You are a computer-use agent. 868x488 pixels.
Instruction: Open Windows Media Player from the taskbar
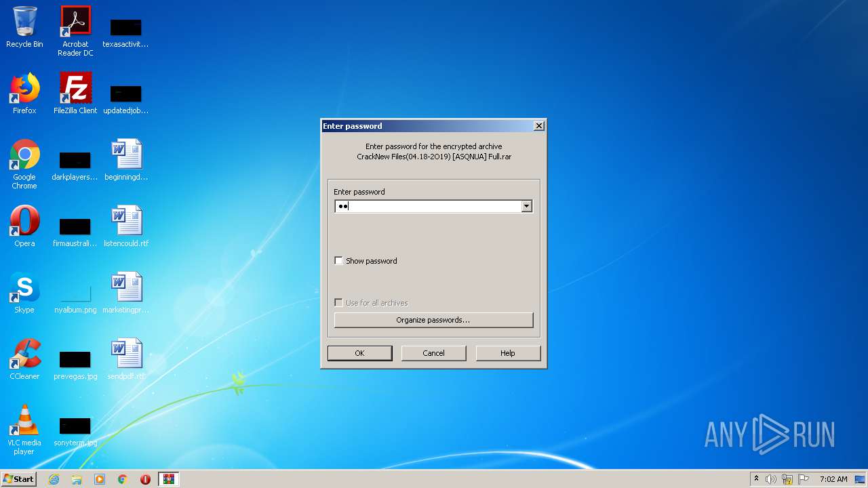[x=100, y=479]
